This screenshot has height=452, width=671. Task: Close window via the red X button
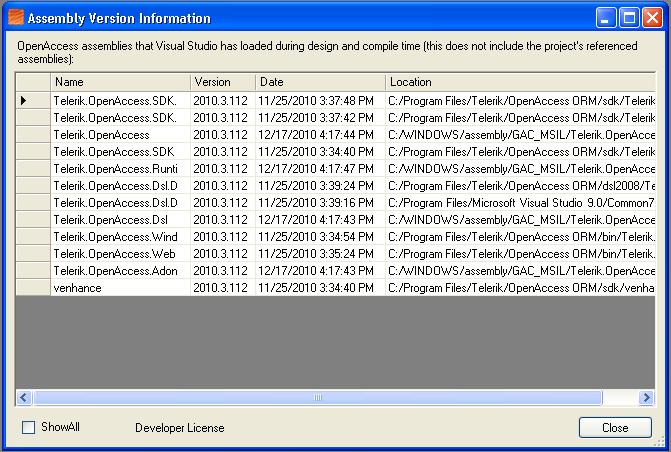(653, 18)
